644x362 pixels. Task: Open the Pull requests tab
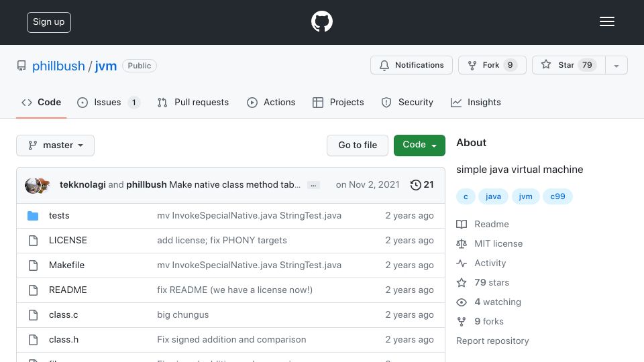[193, 102]
